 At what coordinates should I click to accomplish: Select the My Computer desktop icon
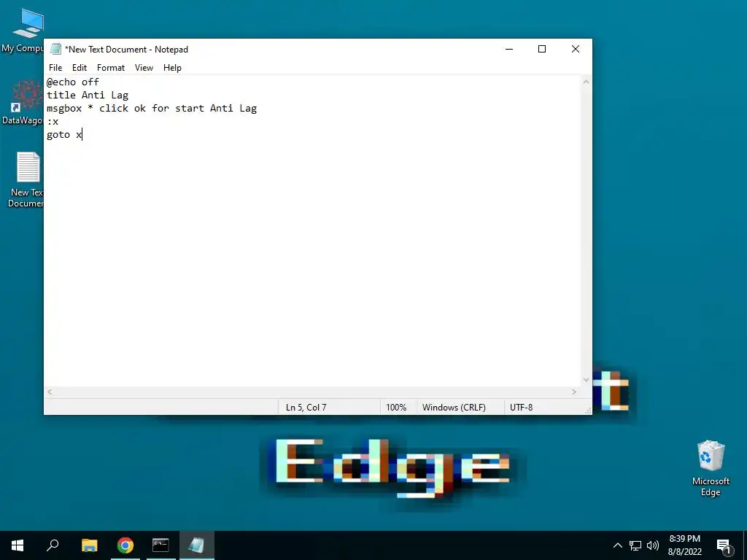[x=23, y=31]
